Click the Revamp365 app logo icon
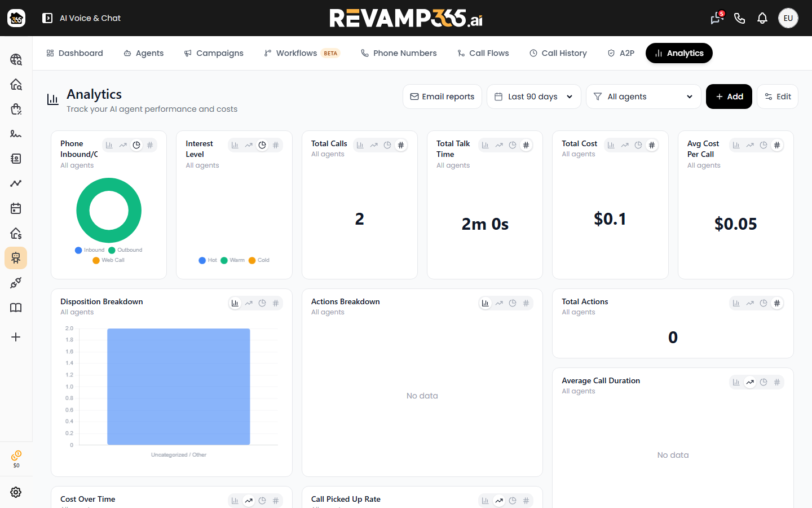Image resolution: width=812 pixels, height=508 pixels. (x=16, y=18)
